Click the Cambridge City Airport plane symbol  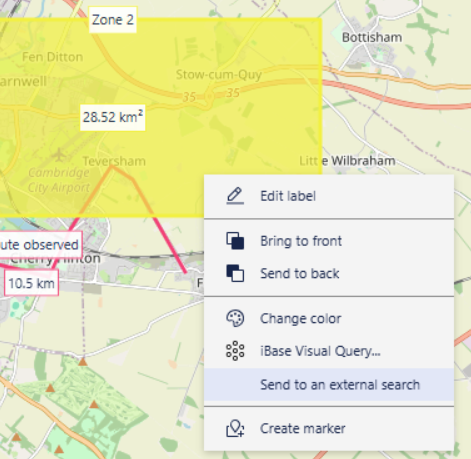[59, 155]
